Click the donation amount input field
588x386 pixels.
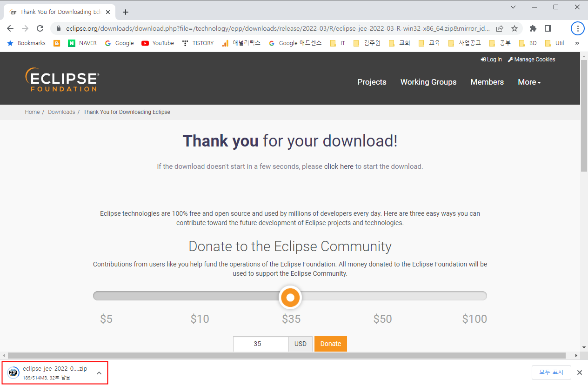tap(261, 344)
